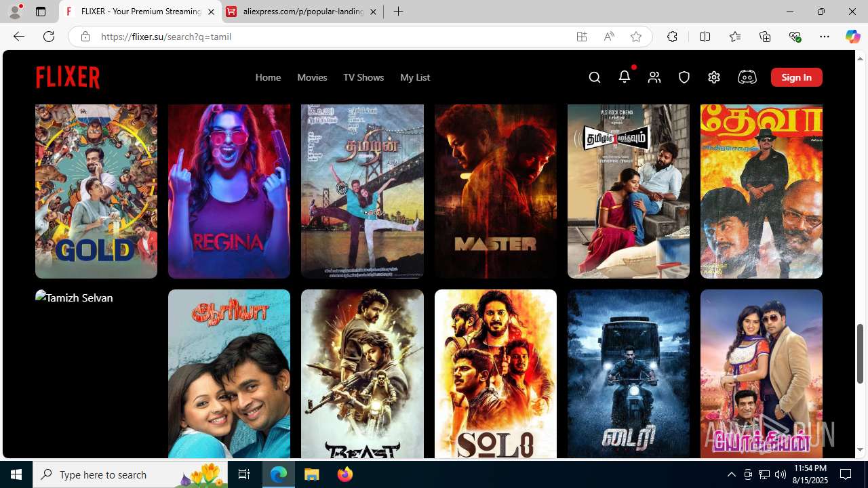Select the FLIXER browser tab
This screenshot has width=868, height=488.
pos(140,12)
